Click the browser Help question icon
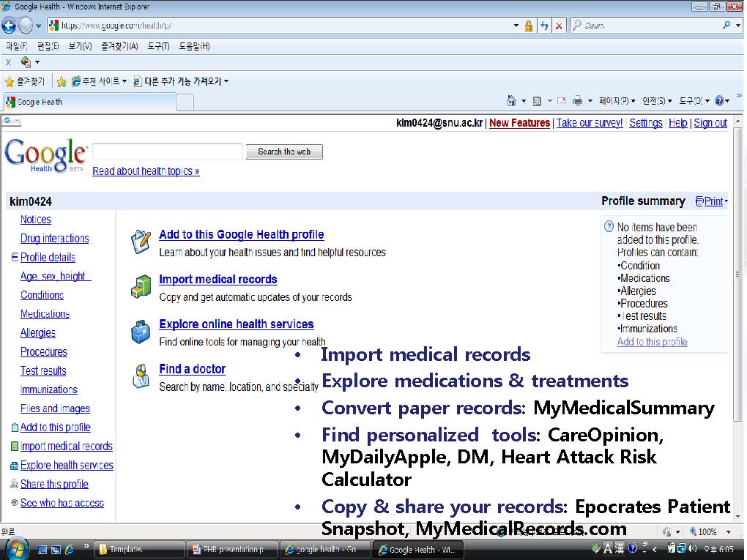The width and height of the screenshot is (747, 560). 719,100
